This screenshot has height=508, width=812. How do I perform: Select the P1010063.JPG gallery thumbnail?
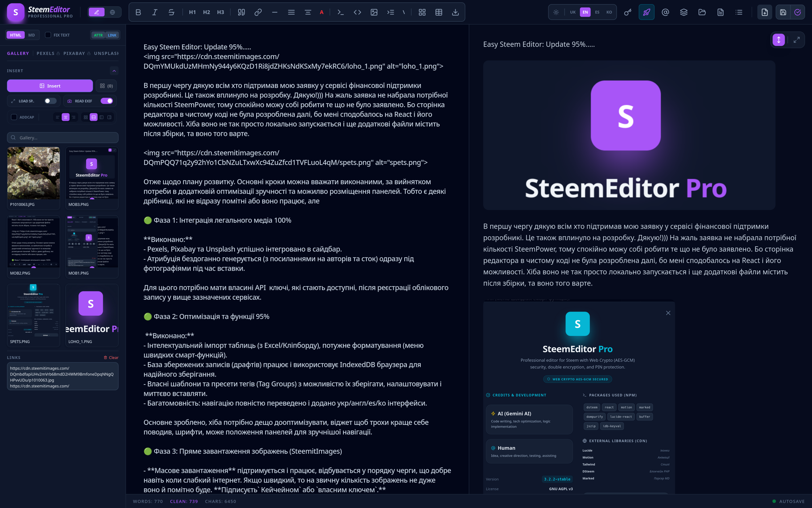pyautogui.click(x=34, y=173)
